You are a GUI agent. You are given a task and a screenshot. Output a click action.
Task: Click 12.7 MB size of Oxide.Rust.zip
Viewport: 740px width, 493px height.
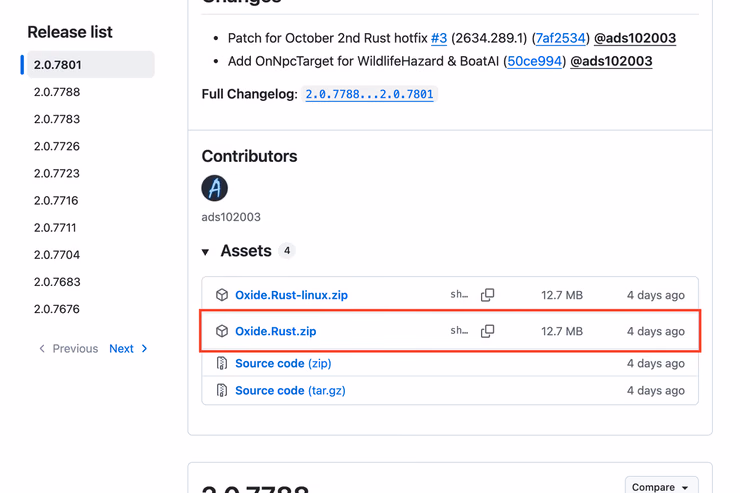click(562, 331)
